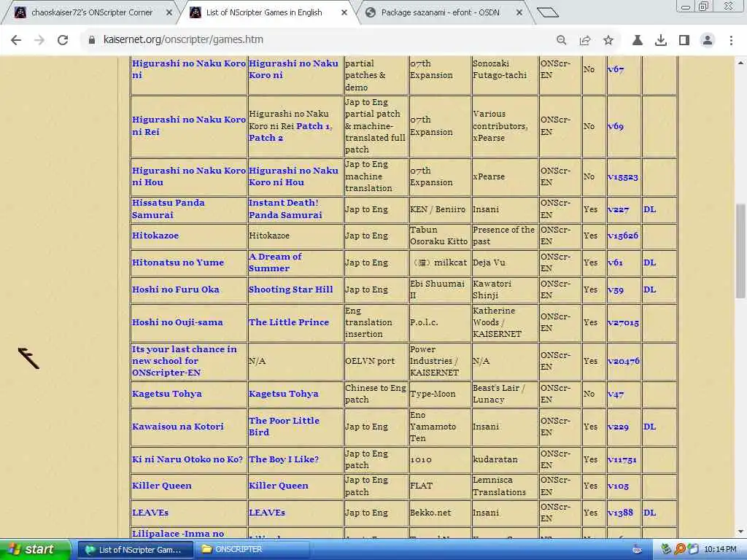Click the scrollbar down arrow

tap(740, 532)
